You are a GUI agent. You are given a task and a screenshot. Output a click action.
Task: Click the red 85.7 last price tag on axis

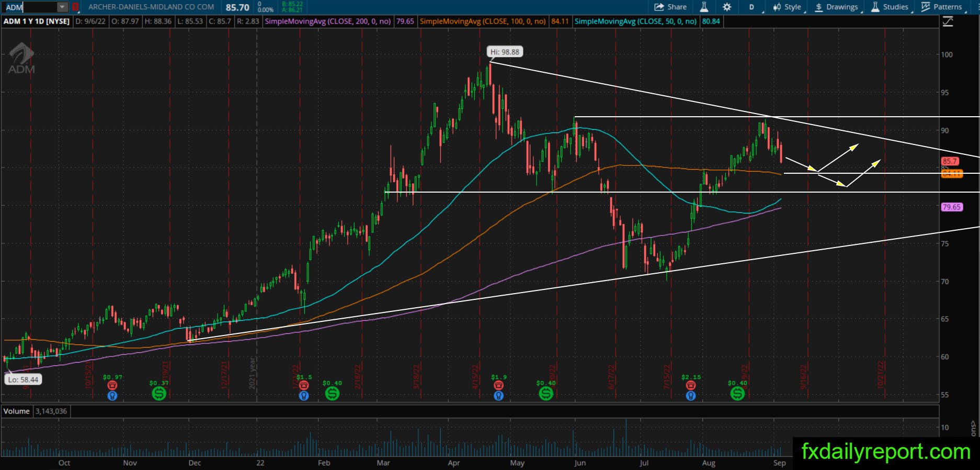[x=950, y=161]
